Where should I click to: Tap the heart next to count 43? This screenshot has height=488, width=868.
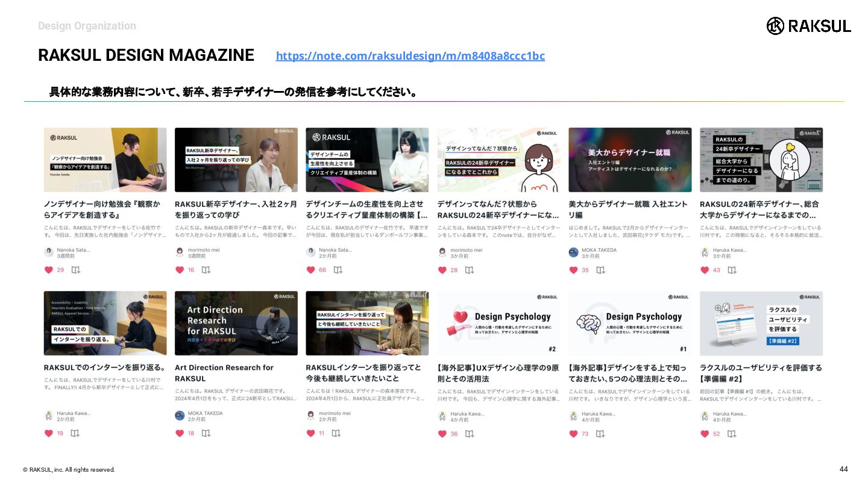click(x=705, y=270)
